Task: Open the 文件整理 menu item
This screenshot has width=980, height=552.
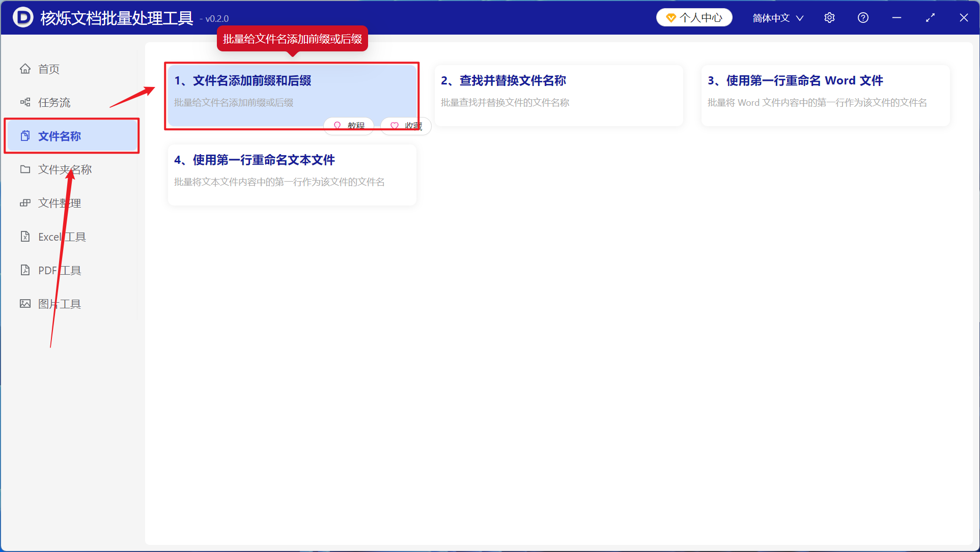Action: pos(72,203)
